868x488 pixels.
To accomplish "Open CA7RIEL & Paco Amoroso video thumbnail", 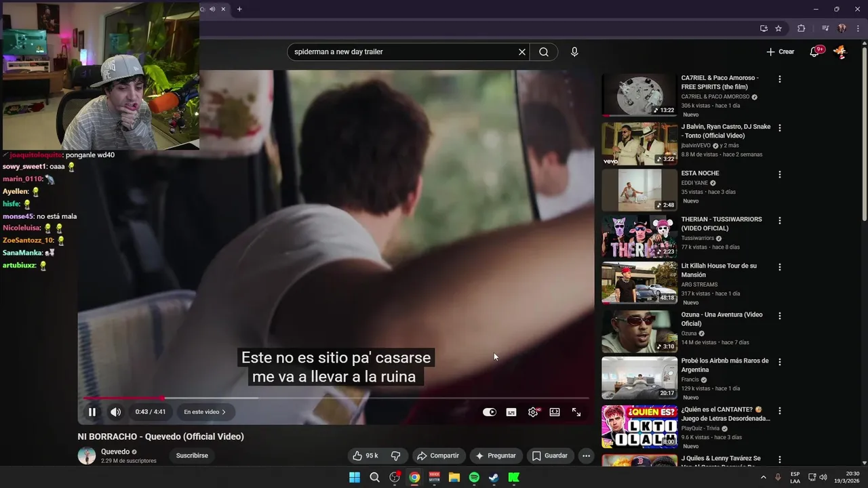I will click(x=639, y=96).
